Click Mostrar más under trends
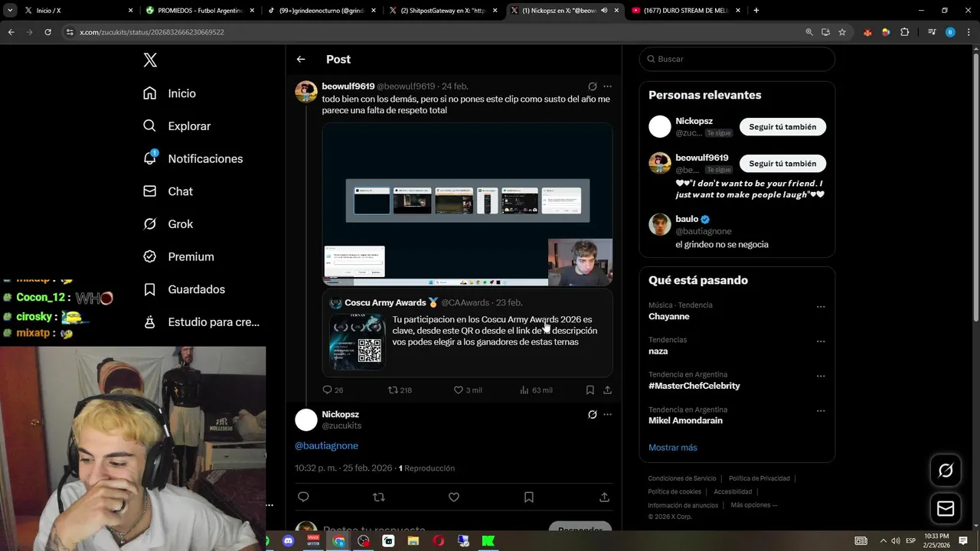 tap(672, 448)
